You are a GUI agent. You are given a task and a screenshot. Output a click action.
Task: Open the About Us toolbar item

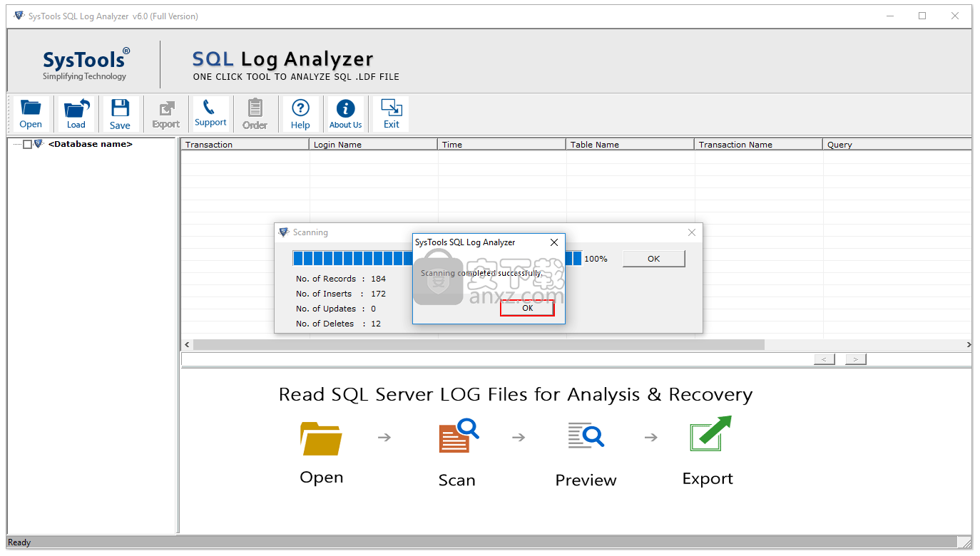click(x=345, y=114)
